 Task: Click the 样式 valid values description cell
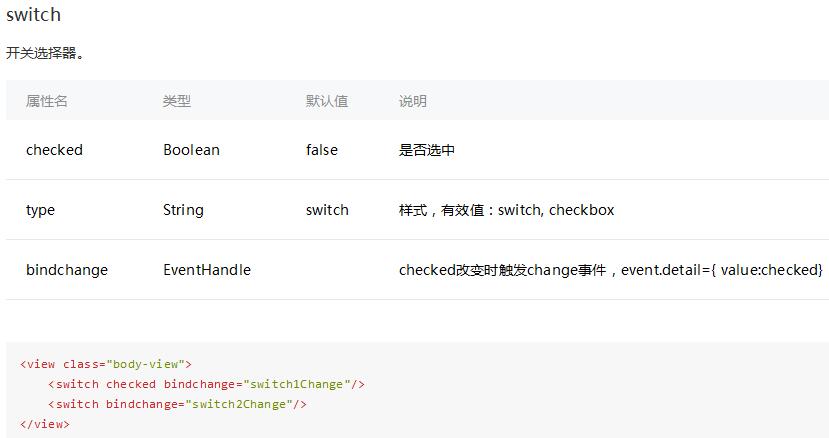[506, 210]
